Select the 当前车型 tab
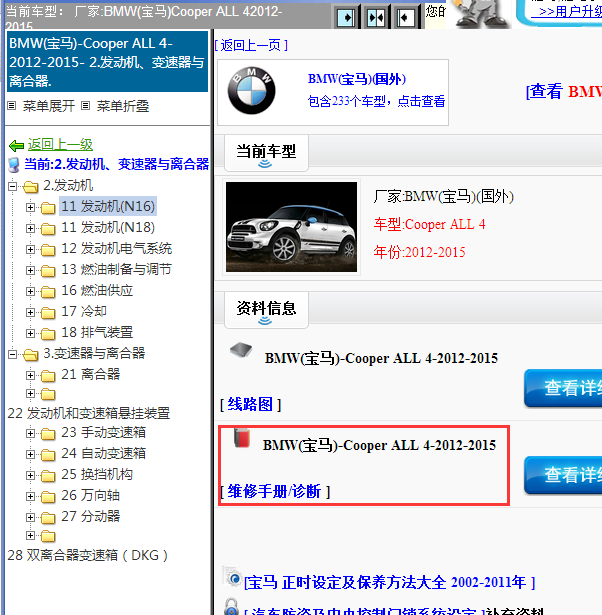 [266, 153]
